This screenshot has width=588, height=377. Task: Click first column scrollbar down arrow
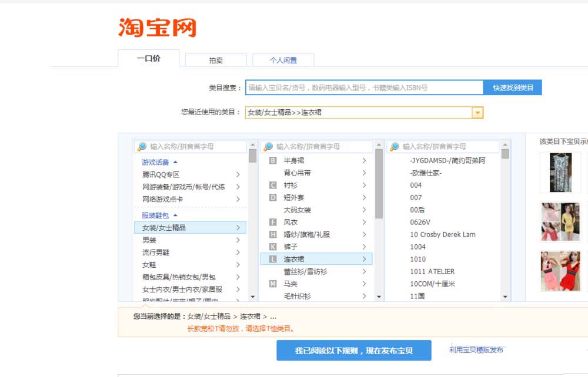253,297
